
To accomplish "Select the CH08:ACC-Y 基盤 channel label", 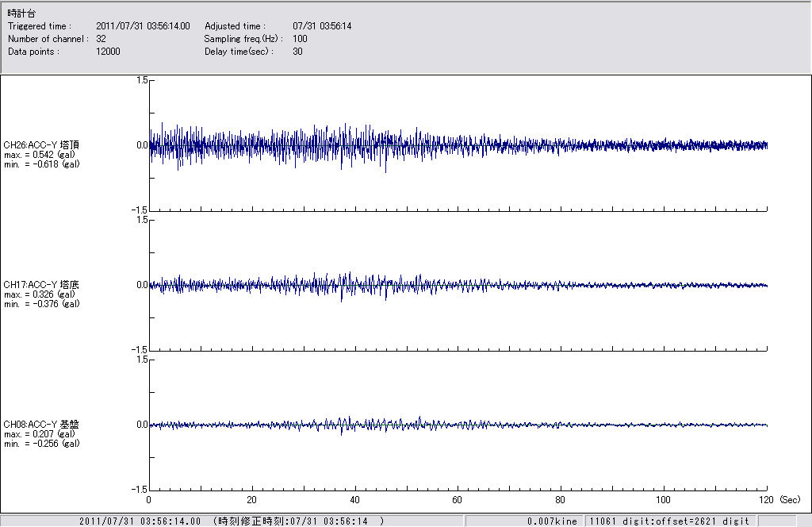I will tap(41, 425).
